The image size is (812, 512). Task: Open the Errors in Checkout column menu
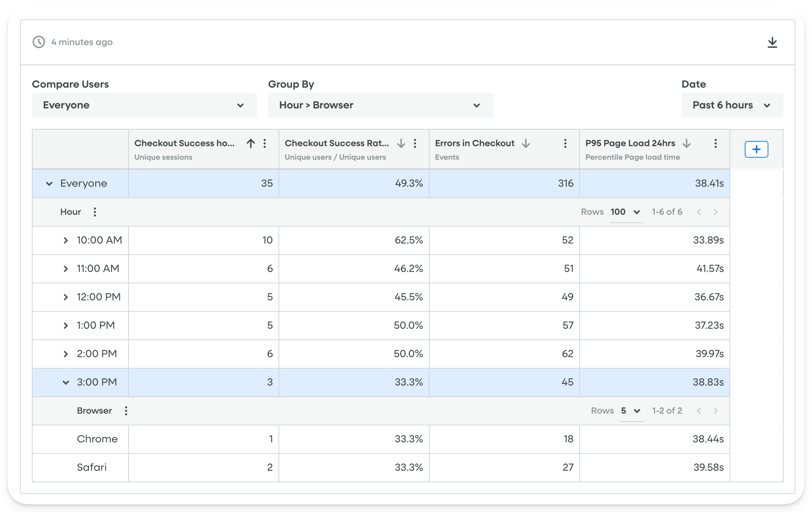pos(565,143)
